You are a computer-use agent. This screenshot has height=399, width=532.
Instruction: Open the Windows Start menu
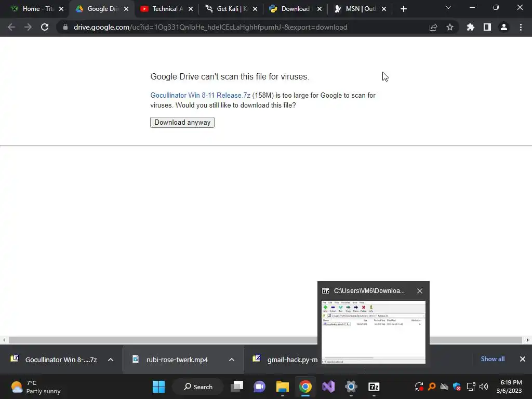pyautogui.click(x=159, y=387)
